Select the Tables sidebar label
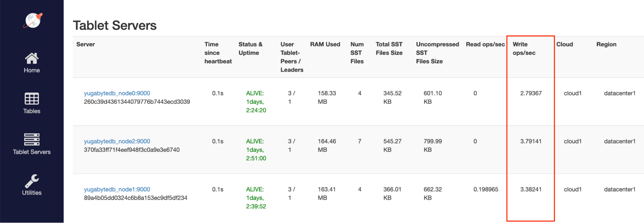This screenshot has height=223, width=644. pos(32,111)
